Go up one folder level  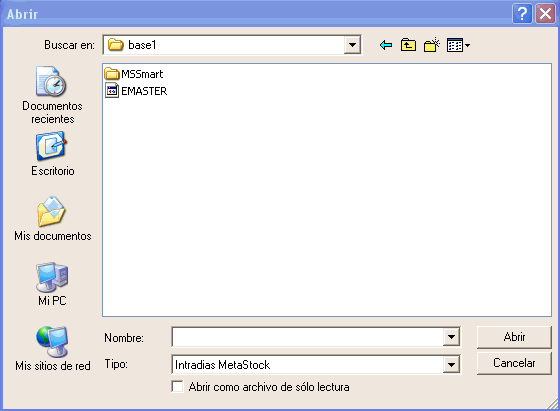click(408, 45)
